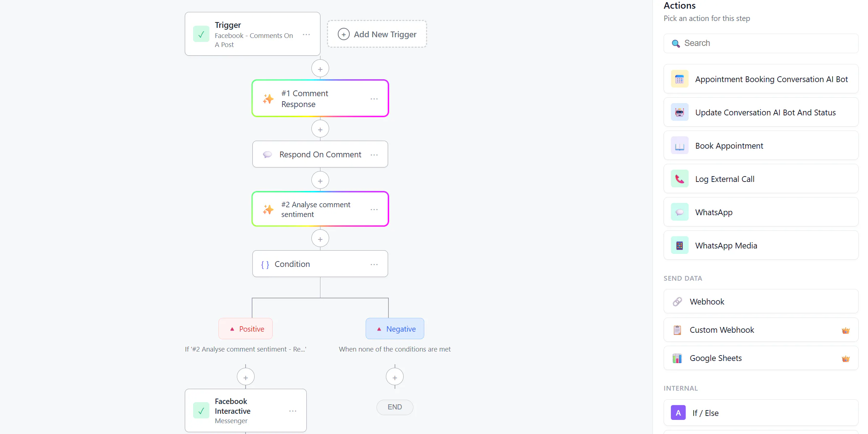Screen dimensions: 868x434
Task: Click the Update Conversation AI Bot robot icon
Action: 680,112
